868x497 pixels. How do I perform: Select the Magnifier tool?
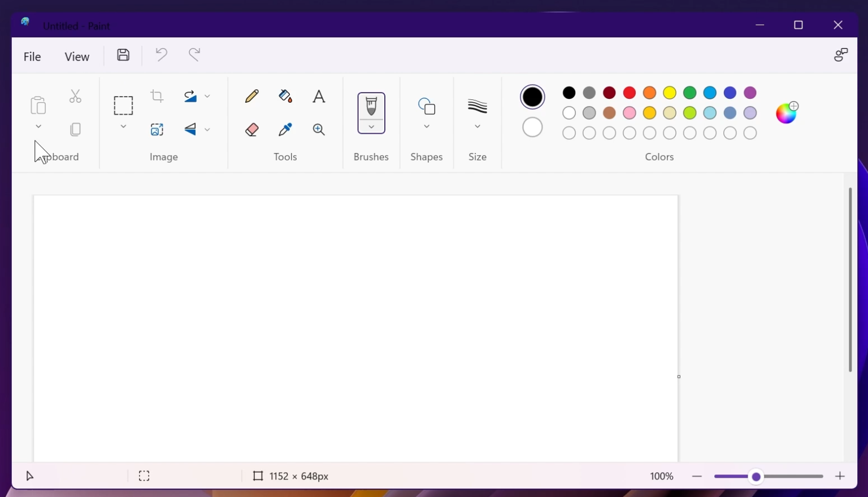(319, 129)
